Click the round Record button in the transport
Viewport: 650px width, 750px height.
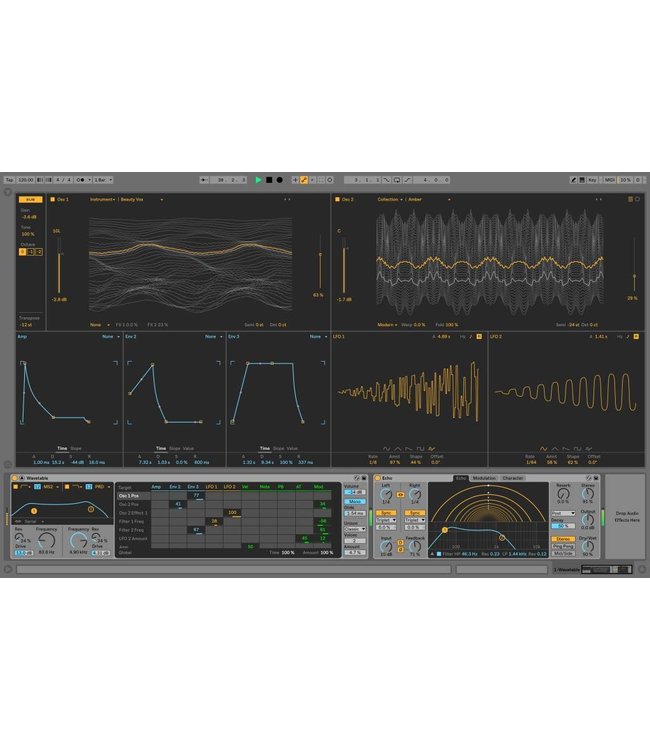tap(279, 180)
